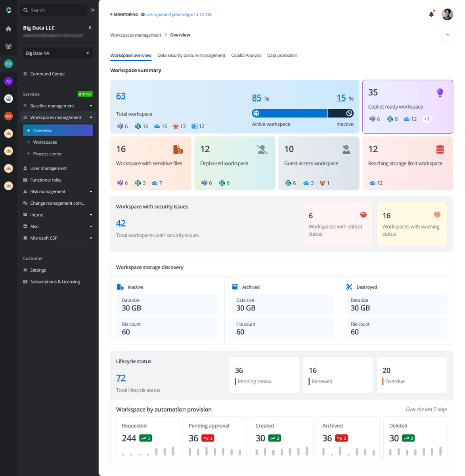
Task: Switch to Data protection tab
Action: [282, 56]
